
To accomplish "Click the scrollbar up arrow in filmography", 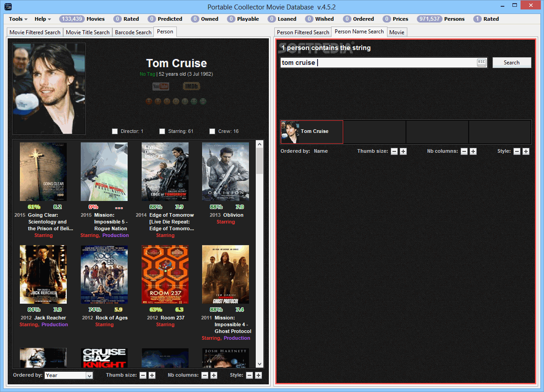I will (x=259, y=144).
